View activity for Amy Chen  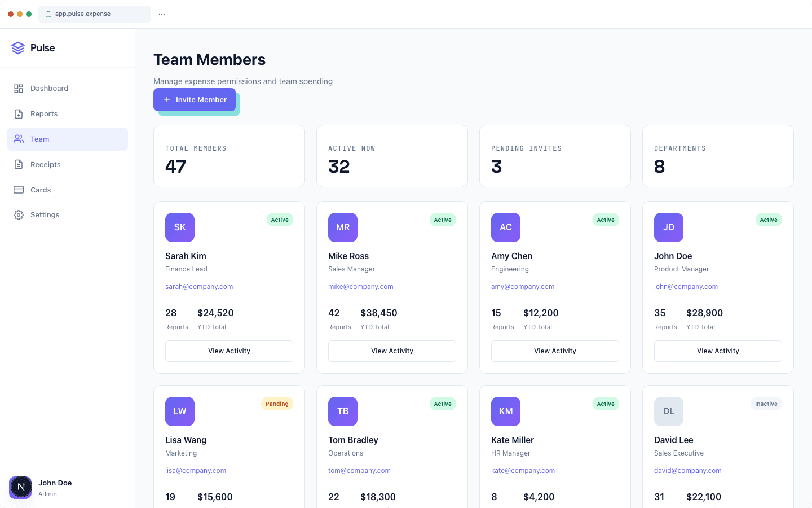555,351
